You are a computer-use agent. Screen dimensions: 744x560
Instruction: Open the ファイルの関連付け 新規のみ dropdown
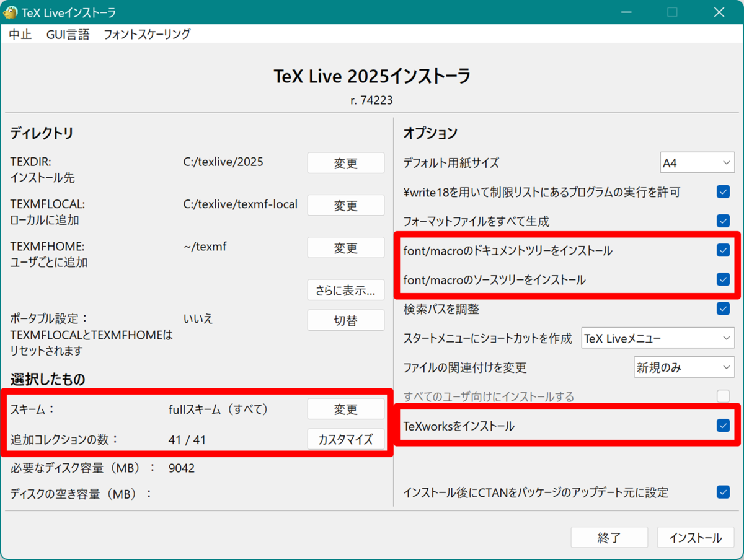tap(684, 367)
